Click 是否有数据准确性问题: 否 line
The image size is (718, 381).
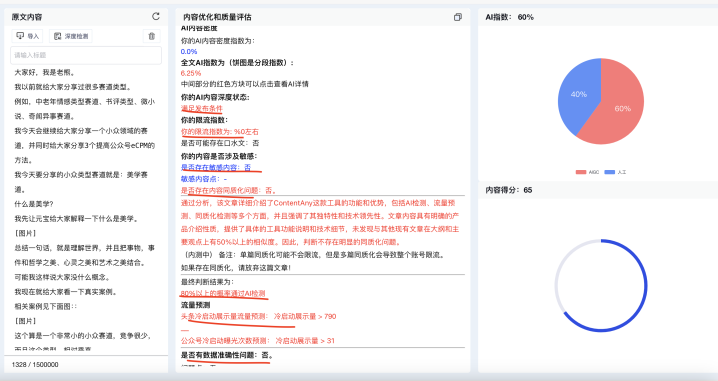click(x=227, y=355)
